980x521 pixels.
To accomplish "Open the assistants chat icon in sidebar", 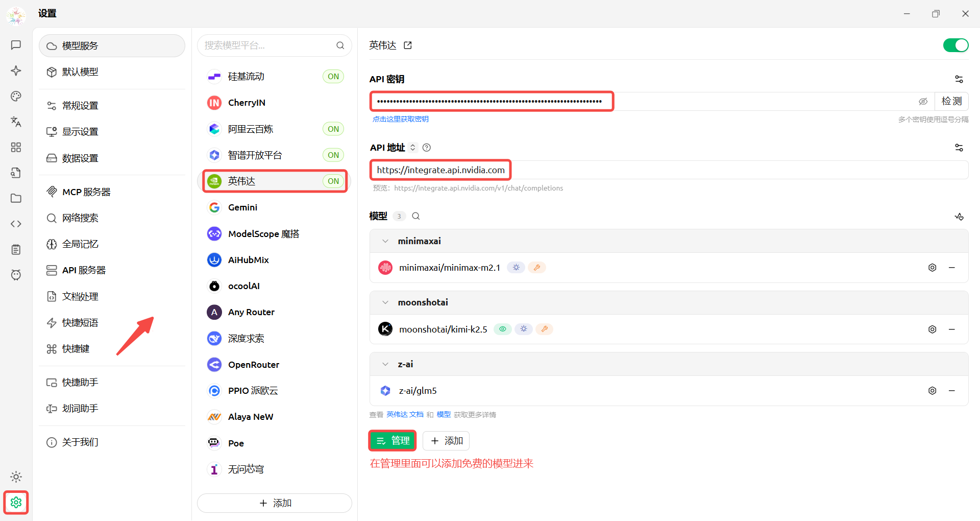I will point(16,45).
